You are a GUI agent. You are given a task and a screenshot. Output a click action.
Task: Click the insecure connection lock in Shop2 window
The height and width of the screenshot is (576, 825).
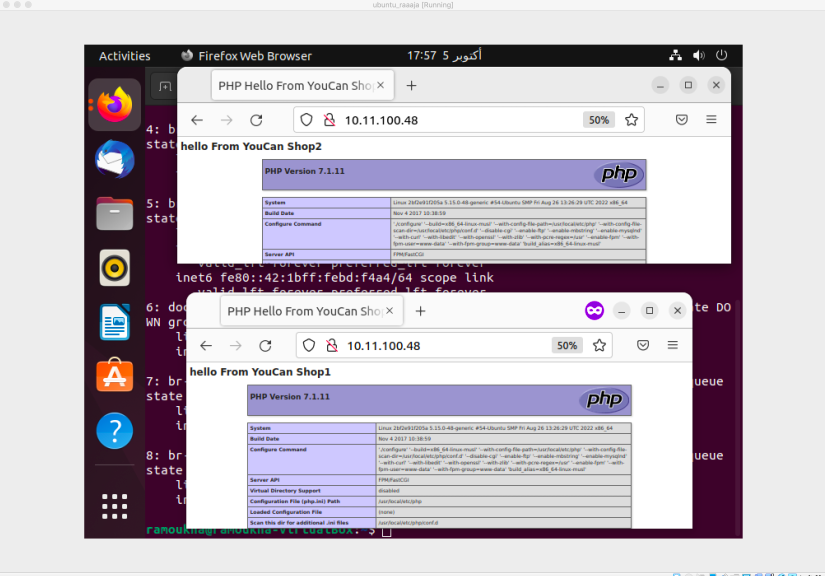329,120
